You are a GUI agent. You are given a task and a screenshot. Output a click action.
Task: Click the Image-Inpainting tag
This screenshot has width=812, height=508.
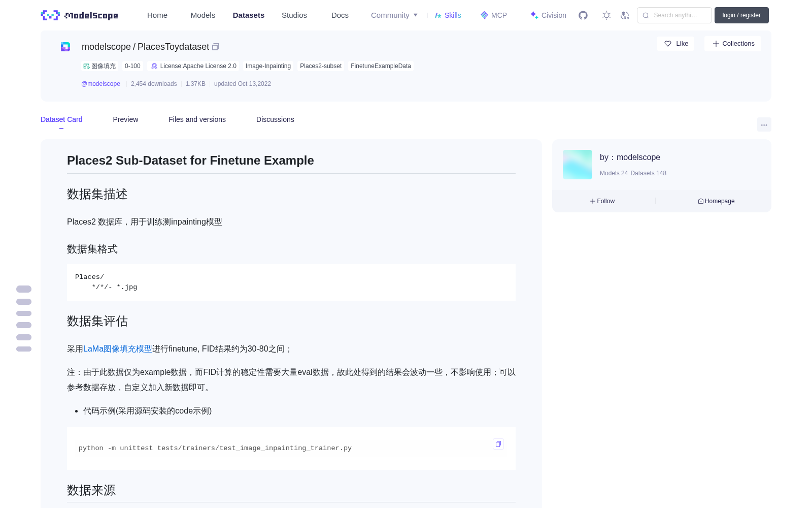pyautogui.click(x=268, y=66)
